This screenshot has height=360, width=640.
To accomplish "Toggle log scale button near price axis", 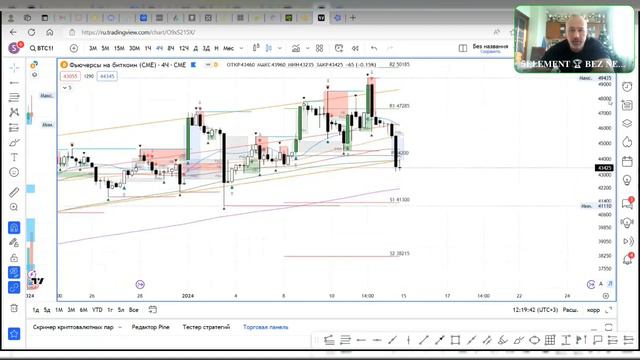I will pos(610,284).
